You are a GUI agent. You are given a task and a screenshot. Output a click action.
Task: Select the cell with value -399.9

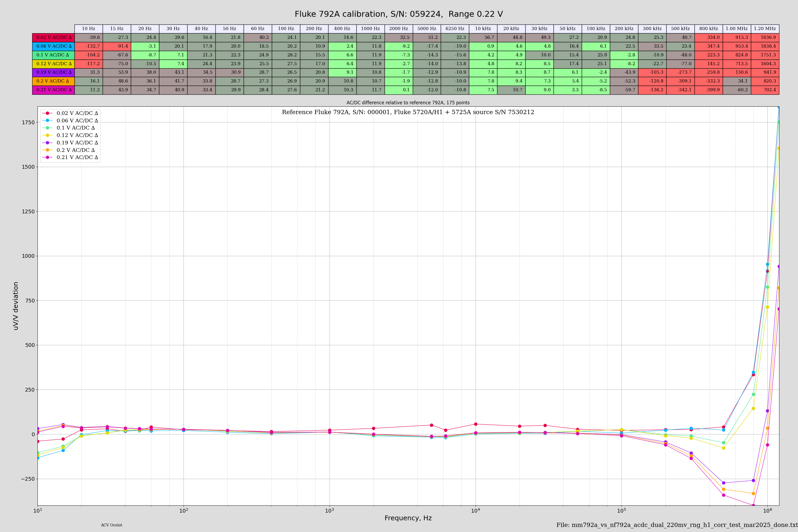coord(709,90)
